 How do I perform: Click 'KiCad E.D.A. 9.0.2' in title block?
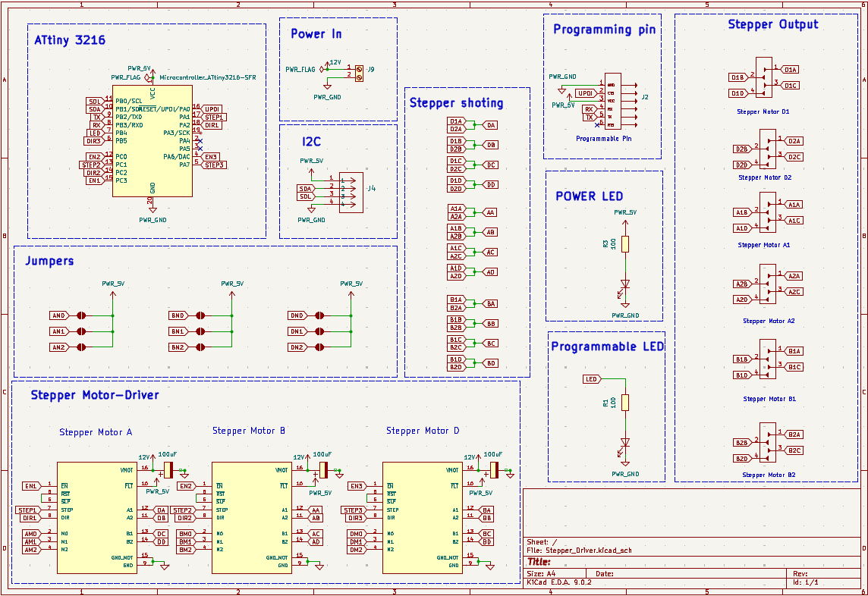(559, 582)
